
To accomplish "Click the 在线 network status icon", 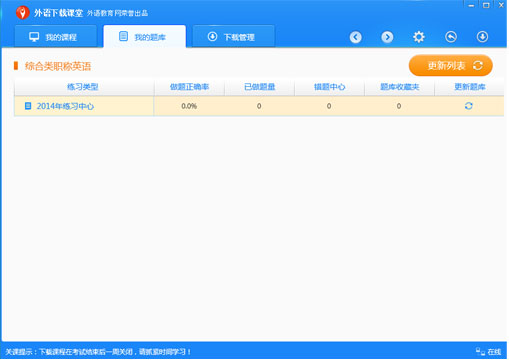I will click(x=480, y=351).
